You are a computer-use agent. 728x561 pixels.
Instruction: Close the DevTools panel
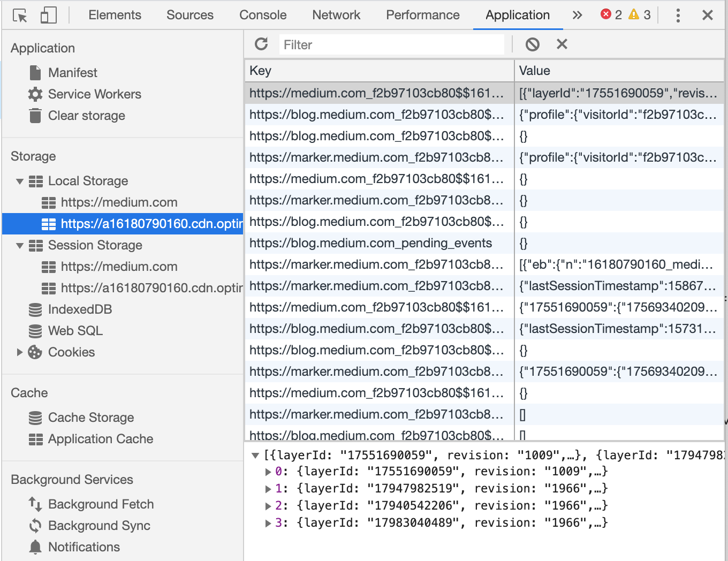click(x=708, y=15)
